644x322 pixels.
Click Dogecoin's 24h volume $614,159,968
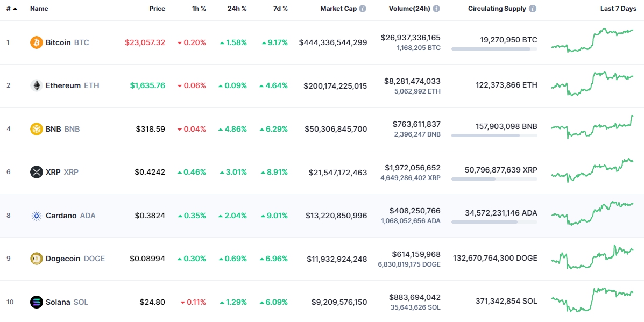pyautogui.click(x=416, y=254)
